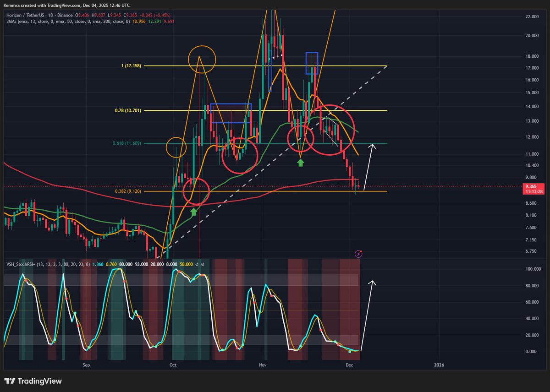The image size is (550, 392).
Task: Click the 10.956 moving average value
Action: tap(140, 21)
